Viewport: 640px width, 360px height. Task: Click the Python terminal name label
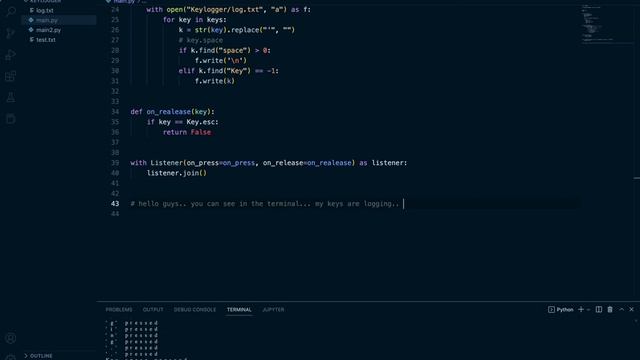click(565, 310)
